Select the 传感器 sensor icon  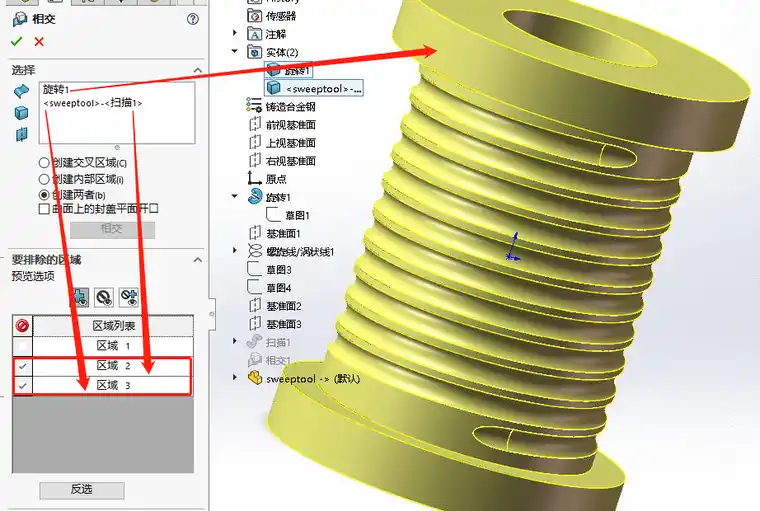(254, 16)
